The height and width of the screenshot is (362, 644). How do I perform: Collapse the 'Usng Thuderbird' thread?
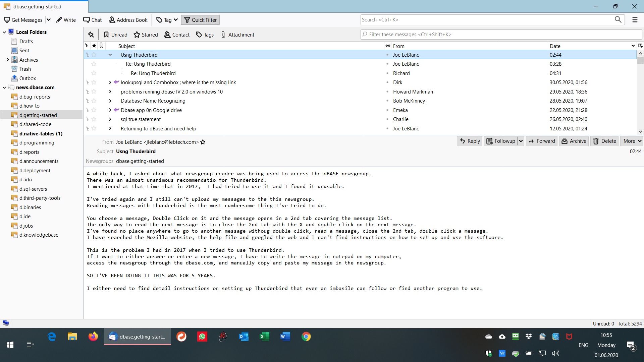click(x=110, y=55)
